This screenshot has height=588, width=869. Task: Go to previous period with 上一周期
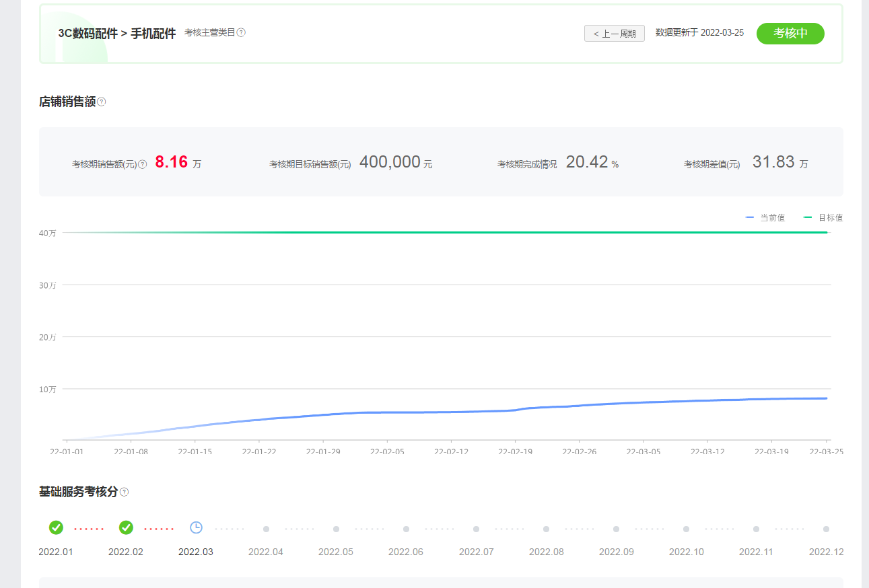[x=614, y=34]
